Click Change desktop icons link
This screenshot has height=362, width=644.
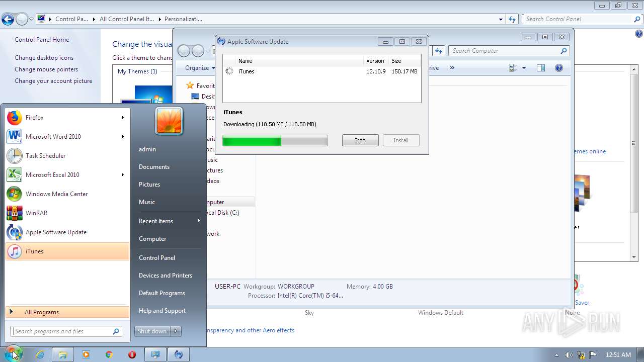pyautogui.click(x=44, y=58)
